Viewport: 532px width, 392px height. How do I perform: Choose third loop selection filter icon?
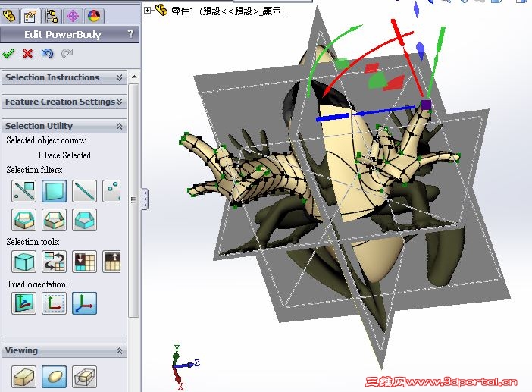[84, 220]
